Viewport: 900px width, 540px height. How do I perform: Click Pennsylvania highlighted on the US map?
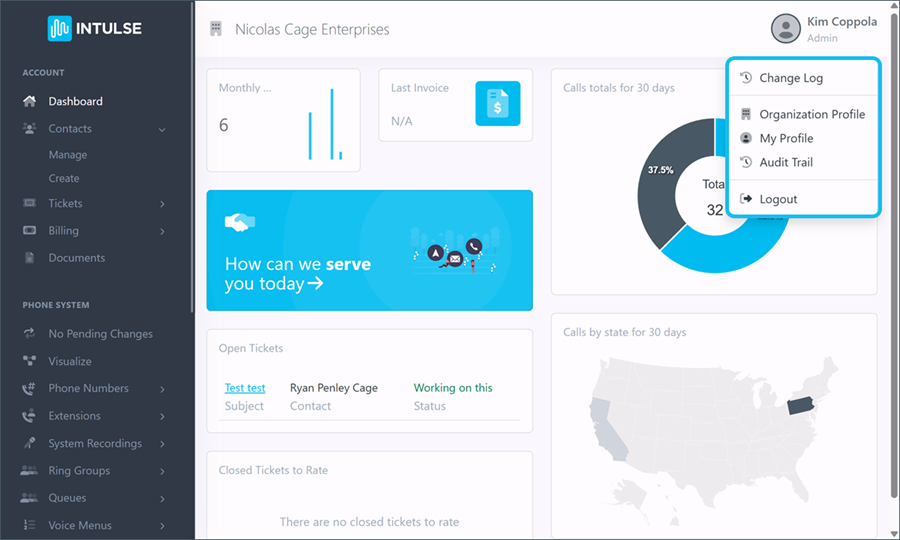tap(800, 405)
